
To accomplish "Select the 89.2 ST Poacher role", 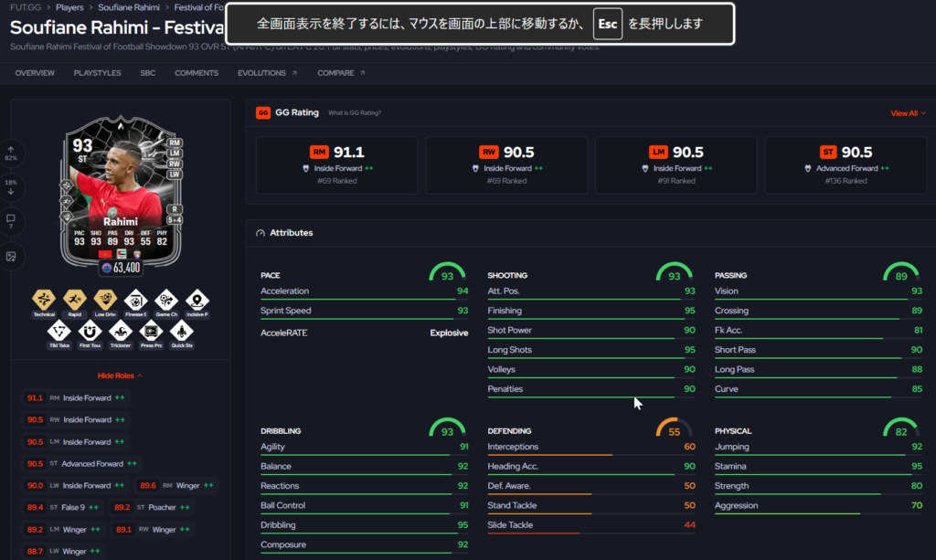I will point(152,508).
